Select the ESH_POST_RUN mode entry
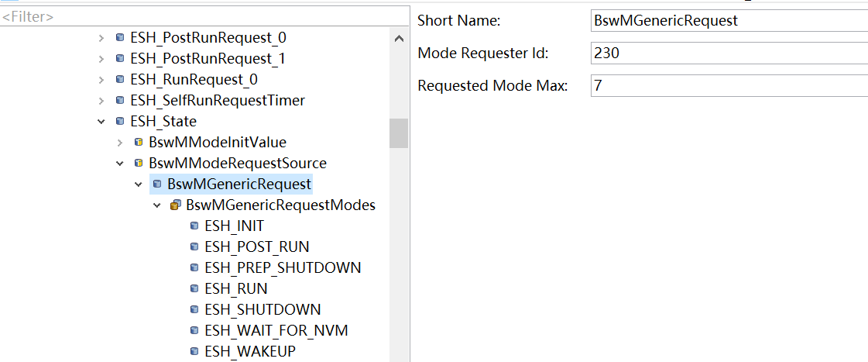 (x=257, y=247)
